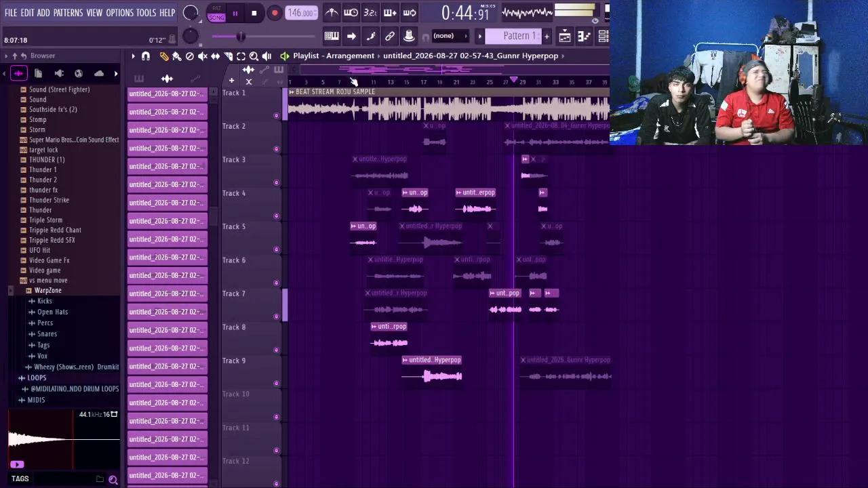Open the OPTIONS menu

tap(119, 13)
